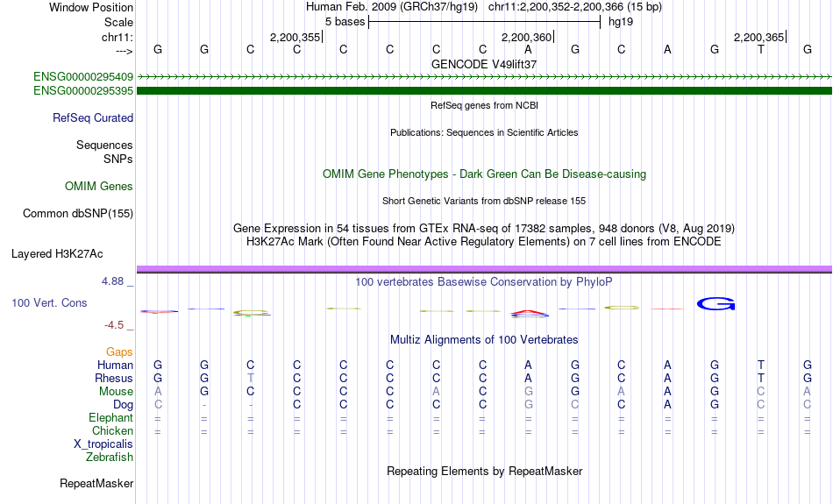Click the orange Gaps label

[x=119, y=352]
